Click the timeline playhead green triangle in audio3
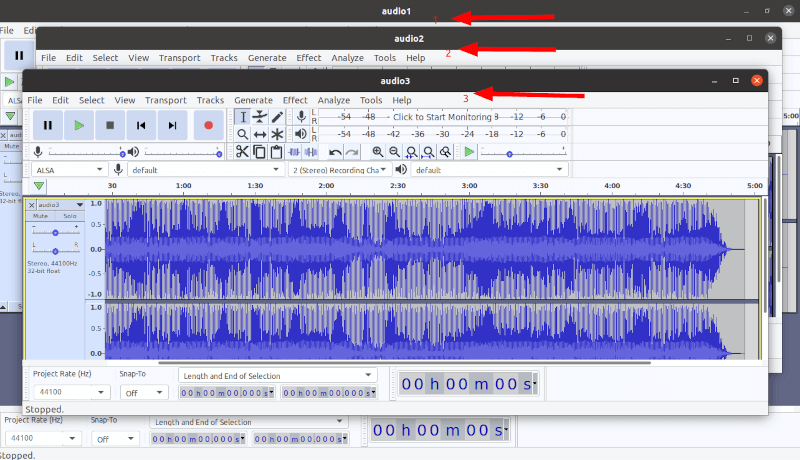 click(x=39, y=186)
